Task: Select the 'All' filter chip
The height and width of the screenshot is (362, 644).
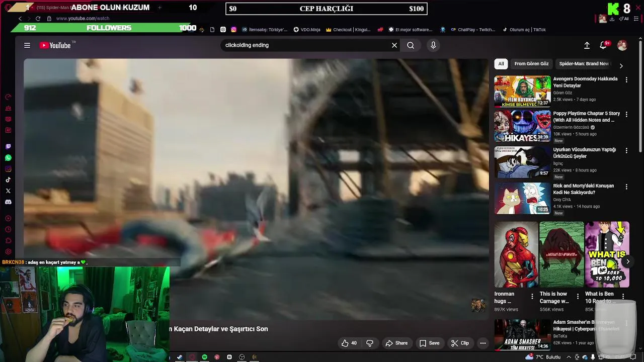Action: [x=501, y=64]
